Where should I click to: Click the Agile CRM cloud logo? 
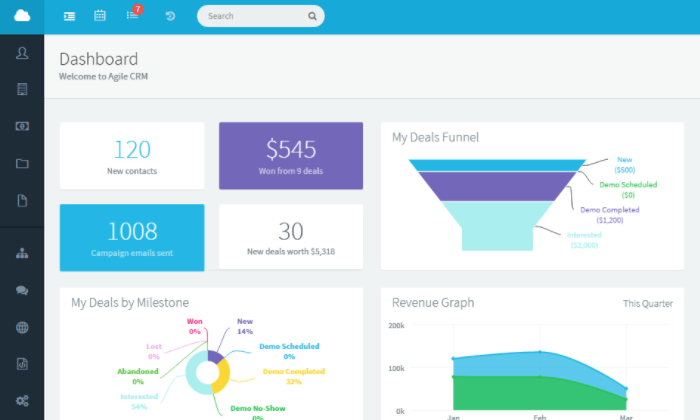(x=22, y=16)
